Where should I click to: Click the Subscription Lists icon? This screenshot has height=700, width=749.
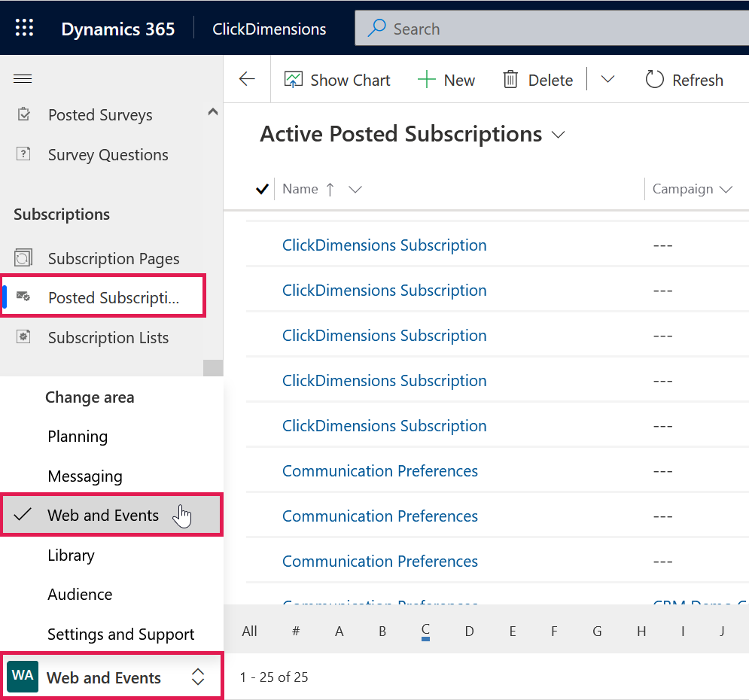click(23, 337)
